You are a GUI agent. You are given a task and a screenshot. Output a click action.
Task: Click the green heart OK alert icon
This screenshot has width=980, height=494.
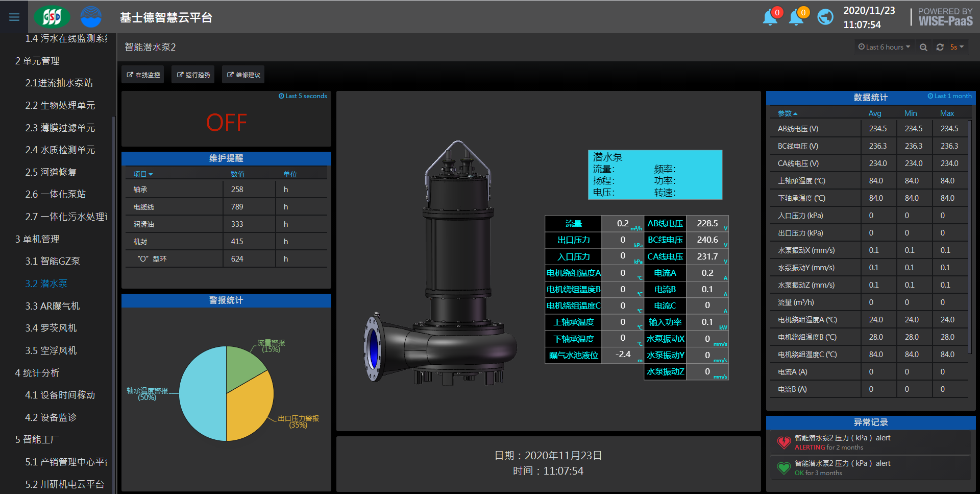point(783,468)
